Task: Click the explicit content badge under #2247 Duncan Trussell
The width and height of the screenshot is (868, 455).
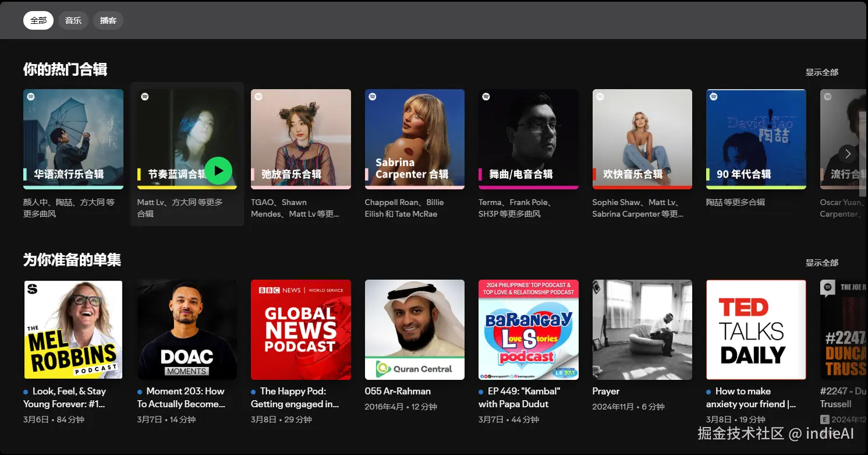Action: [x=824, y=419]
